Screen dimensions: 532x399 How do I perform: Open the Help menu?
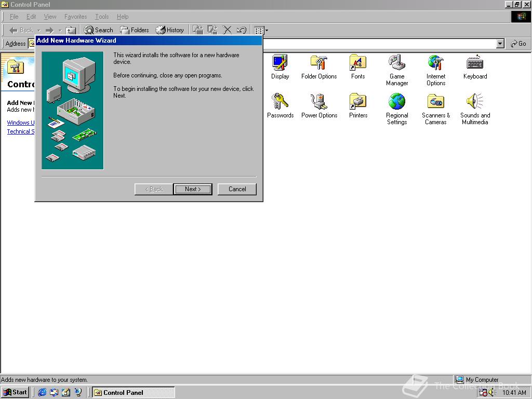[x=123, y=17]
